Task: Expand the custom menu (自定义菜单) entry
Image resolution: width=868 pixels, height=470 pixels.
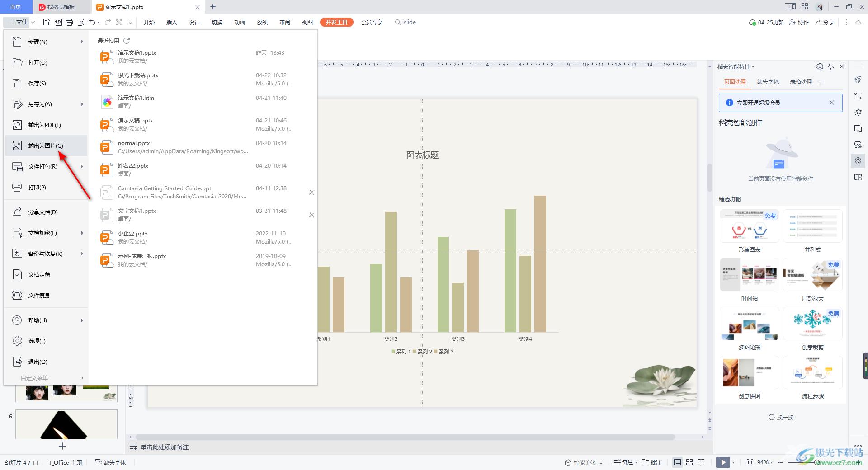Action: (x=46, y=378)
